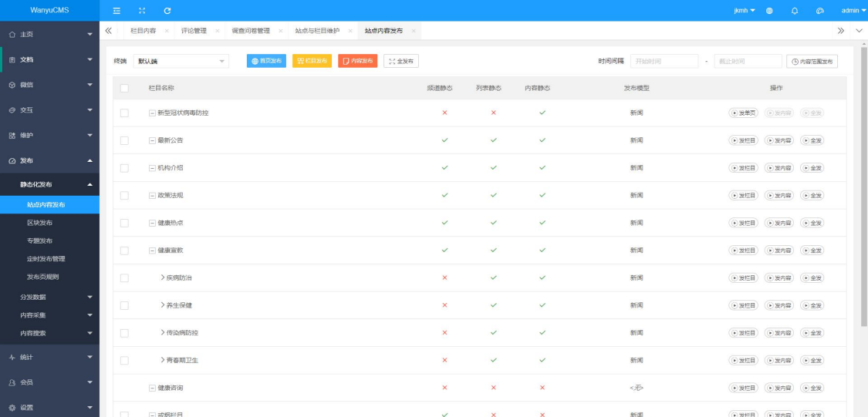Screen dimensions: 868x417
Task: Click the globe icon in the header
Action: [770, 11]
